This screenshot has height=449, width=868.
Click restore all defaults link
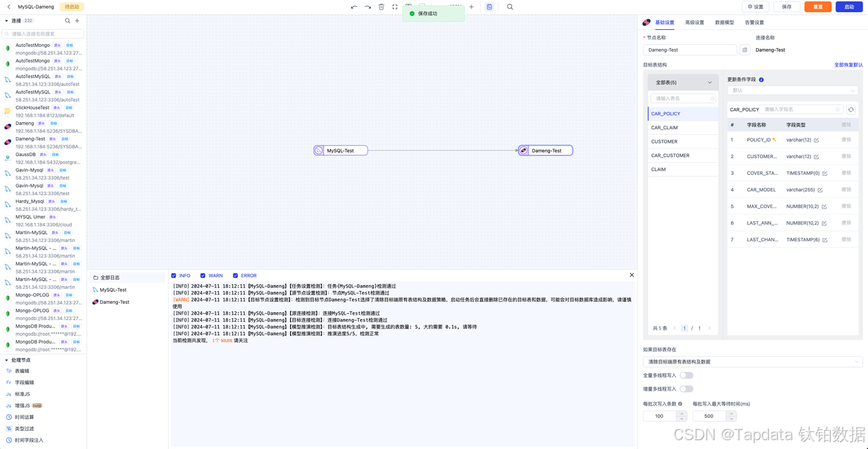point(848,65)
